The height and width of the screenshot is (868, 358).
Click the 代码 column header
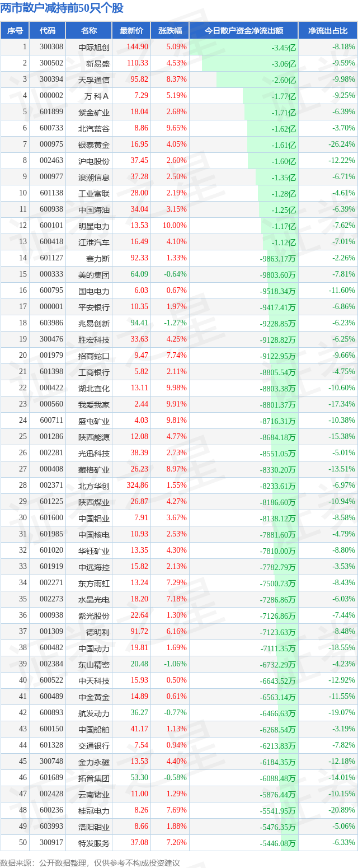coord(48,31)
